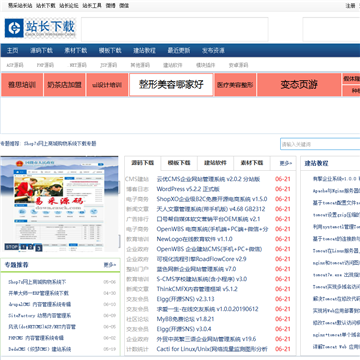Click 更多 next to the content tabs
360x360 pixels.
click(286, 163)
